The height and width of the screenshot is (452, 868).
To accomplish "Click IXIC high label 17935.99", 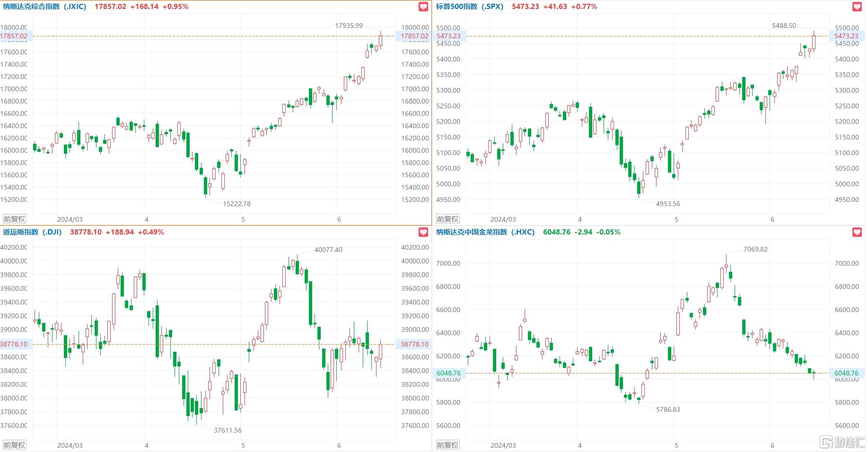I will coord(349,26).
